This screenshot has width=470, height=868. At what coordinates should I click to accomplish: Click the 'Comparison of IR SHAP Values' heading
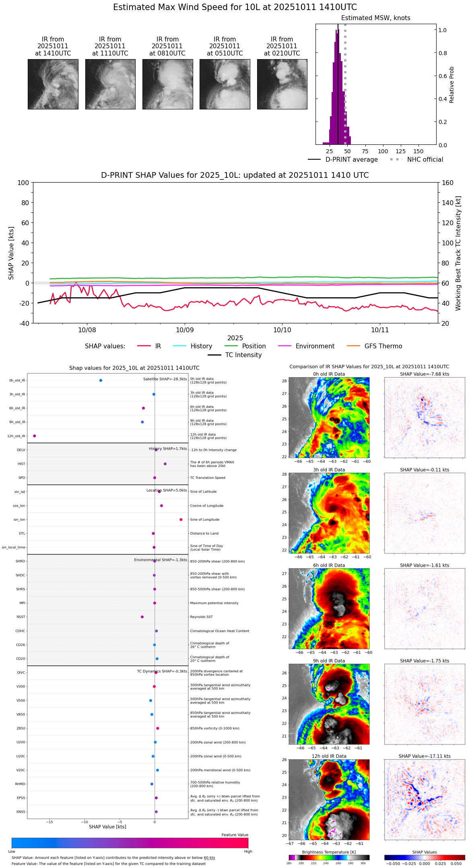coord(369,367)
